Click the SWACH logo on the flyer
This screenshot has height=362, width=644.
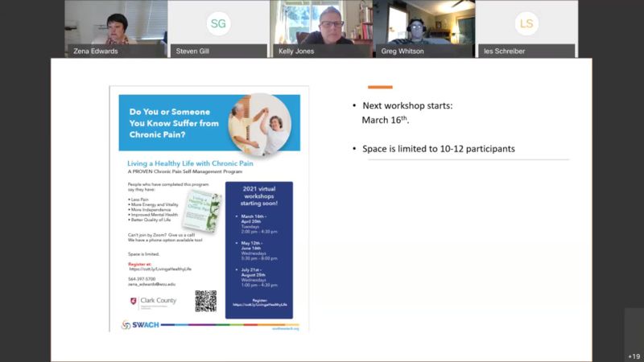click(x=140, y=325)
